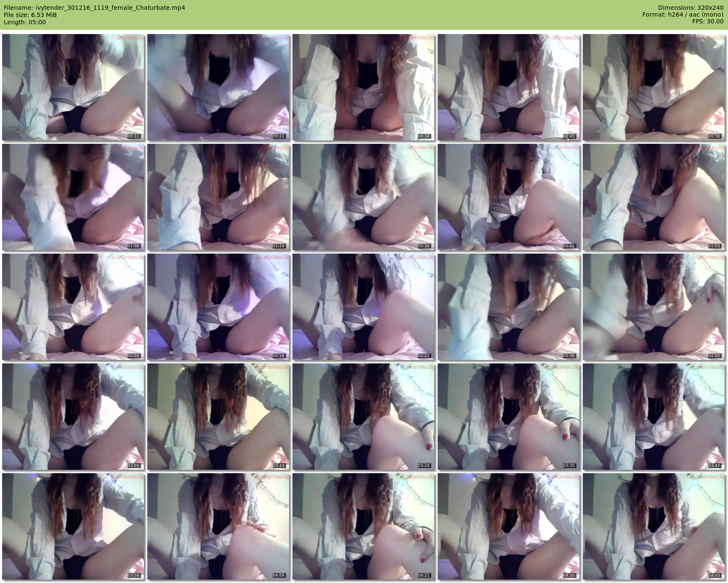The height and width of the screenshot is (583, 728).
Task: Open the frame marked 02:50
Action: pos(654,307)
